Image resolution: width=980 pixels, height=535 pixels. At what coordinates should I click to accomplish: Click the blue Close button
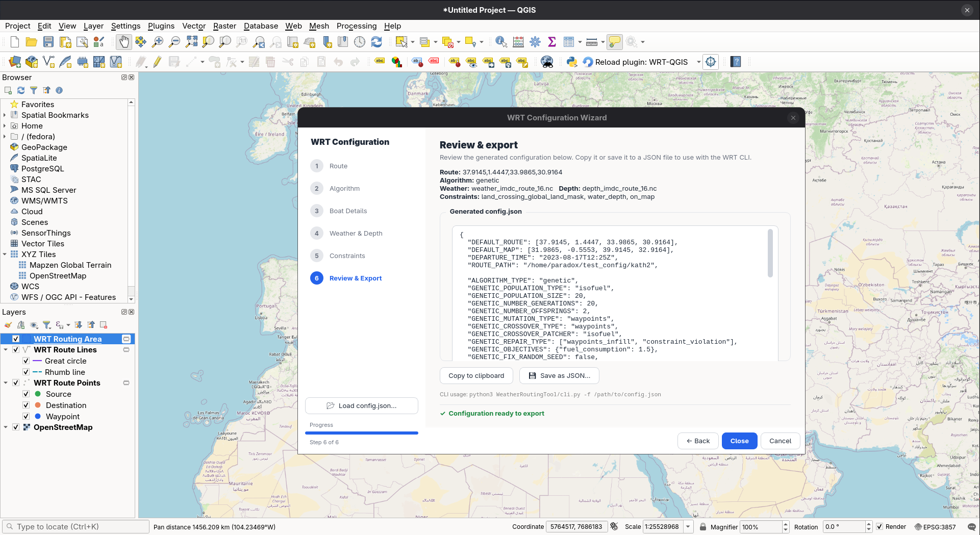point(739,441)
